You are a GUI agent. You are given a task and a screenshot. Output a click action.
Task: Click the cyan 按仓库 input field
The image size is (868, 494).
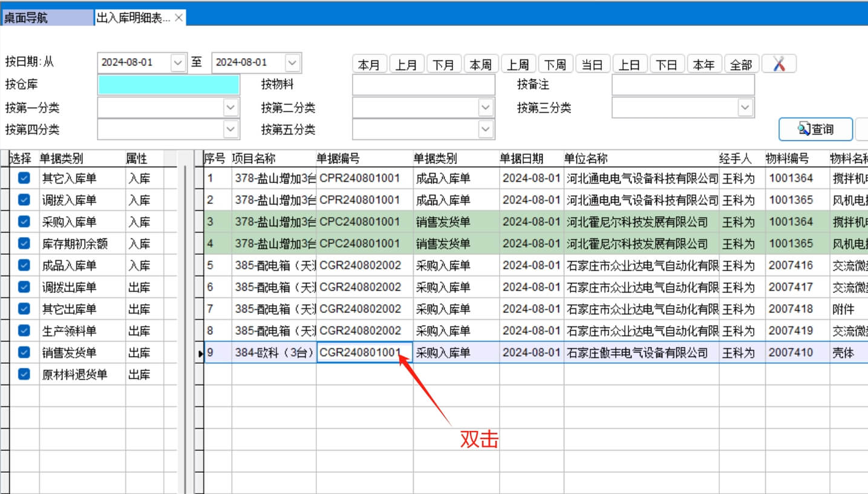click(168, 85)
